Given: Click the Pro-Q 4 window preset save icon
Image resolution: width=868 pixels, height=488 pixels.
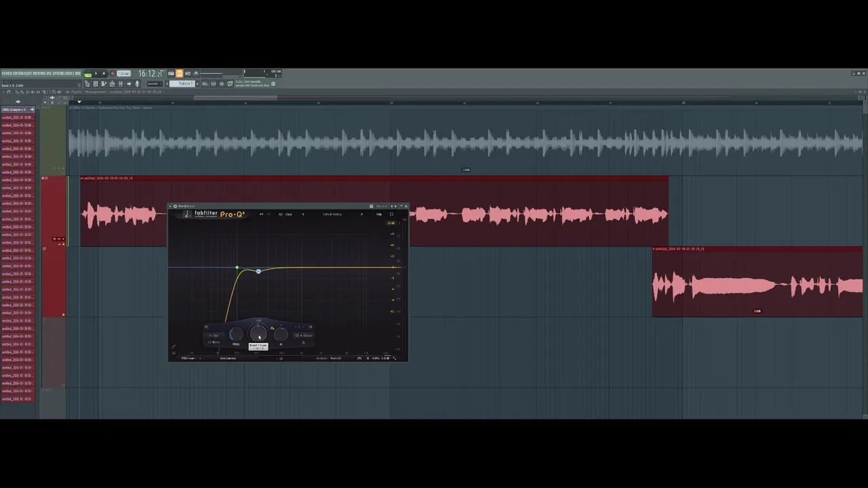Looking at the screenshot, I should pos(371,206).
